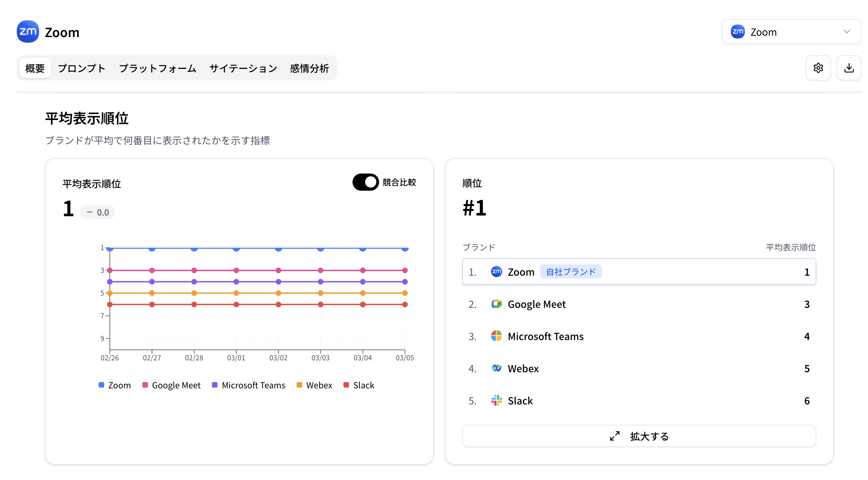This screenshot has width=868, height=480.
Task: Select the 概要 tab
Action: (35, 68)
